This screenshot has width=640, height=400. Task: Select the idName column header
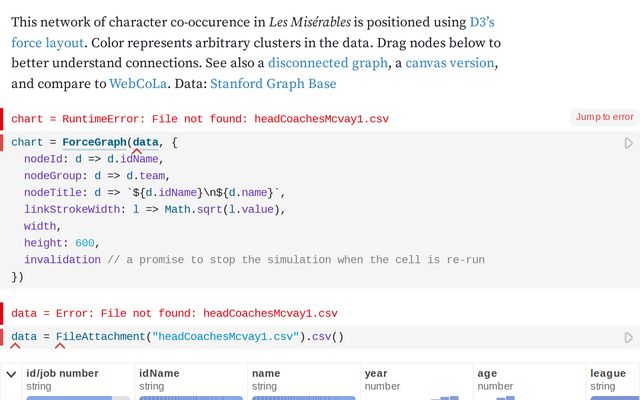click(159, 374)
